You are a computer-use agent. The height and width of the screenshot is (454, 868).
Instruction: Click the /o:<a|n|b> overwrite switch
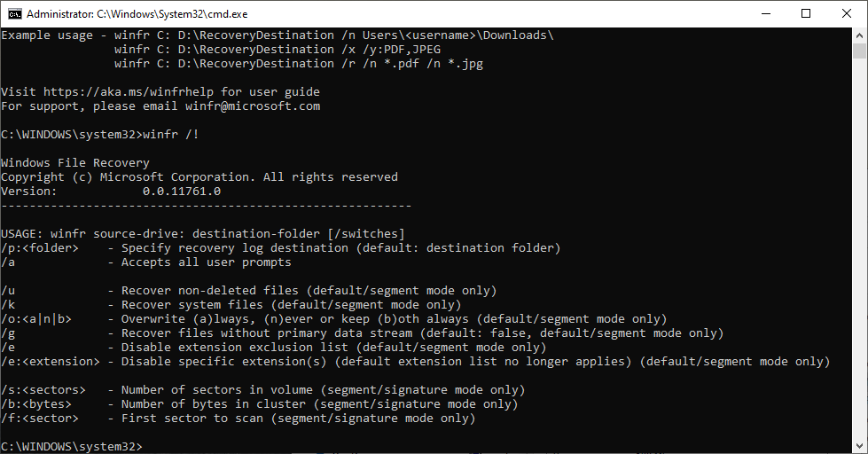[36, 318]
